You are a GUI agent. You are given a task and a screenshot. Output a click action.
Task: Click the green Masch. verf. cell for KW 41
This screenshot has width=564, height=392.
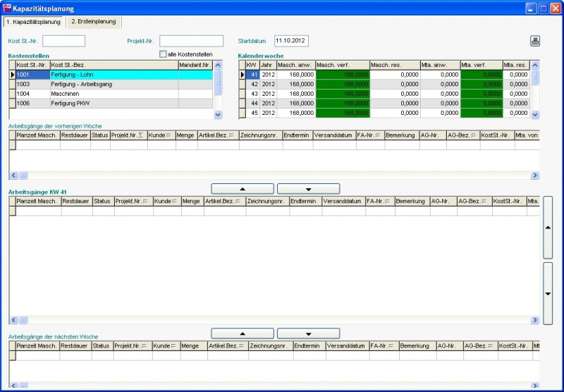(343, 74)
